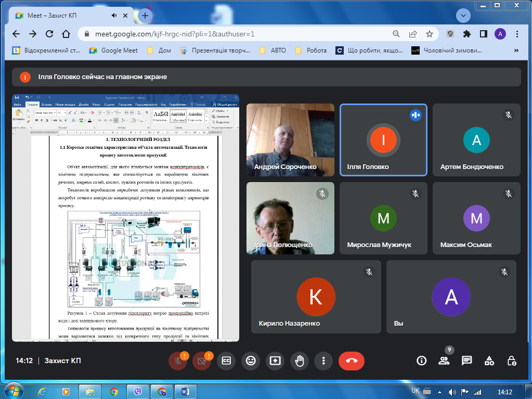Open the Google Meet bookmark

(114, 50)
